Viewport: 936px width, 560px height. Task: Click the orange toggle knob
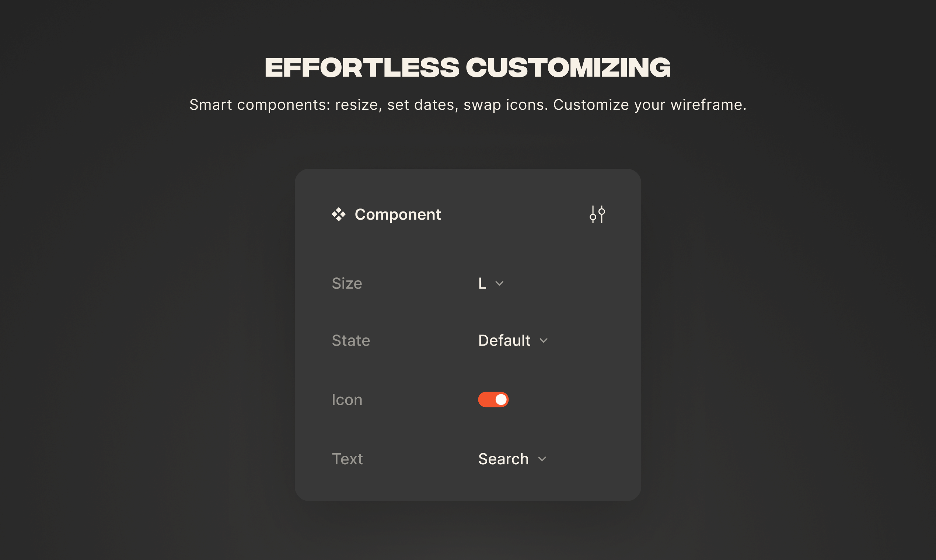tap(502, 399)
